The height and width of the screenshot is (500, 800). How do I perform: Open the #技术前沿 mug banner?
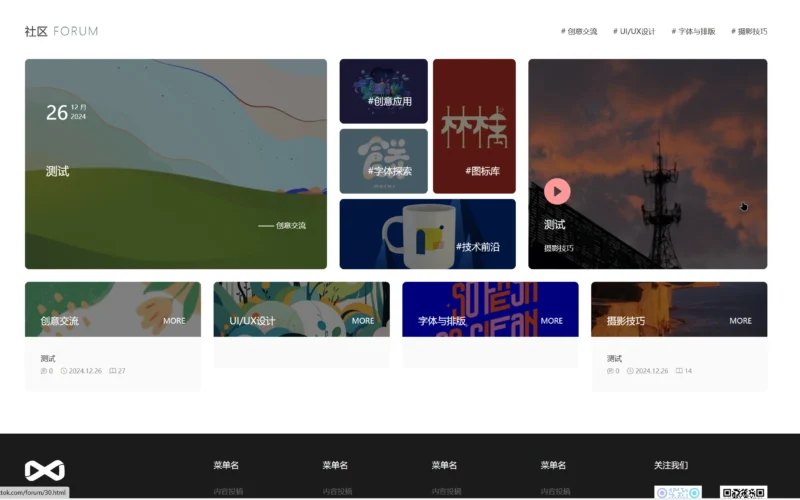tap(427, 234)
